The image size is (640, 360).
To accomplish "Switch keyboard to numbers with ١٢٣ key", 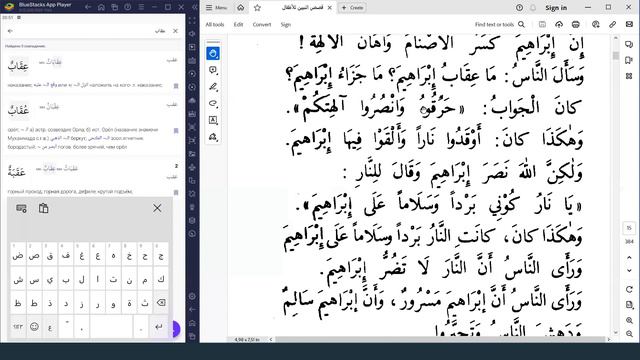I will 18,327.
